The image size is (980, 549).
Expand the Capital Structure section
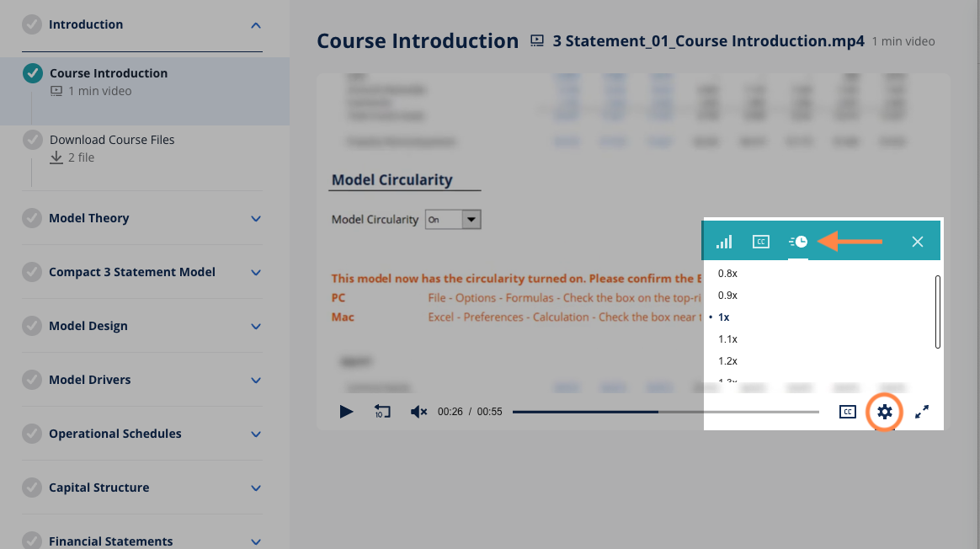tap(256, 487)
